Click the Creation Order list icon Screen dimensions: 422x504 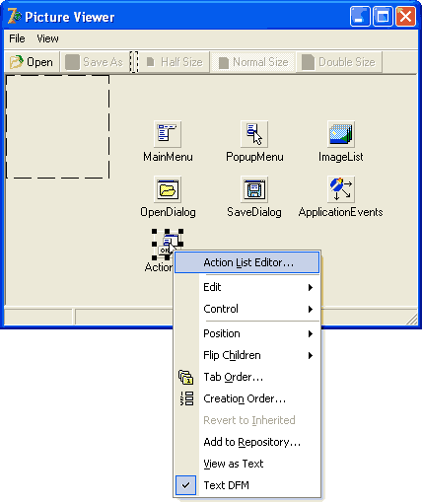pyautogui.click(x=186, y=398)
